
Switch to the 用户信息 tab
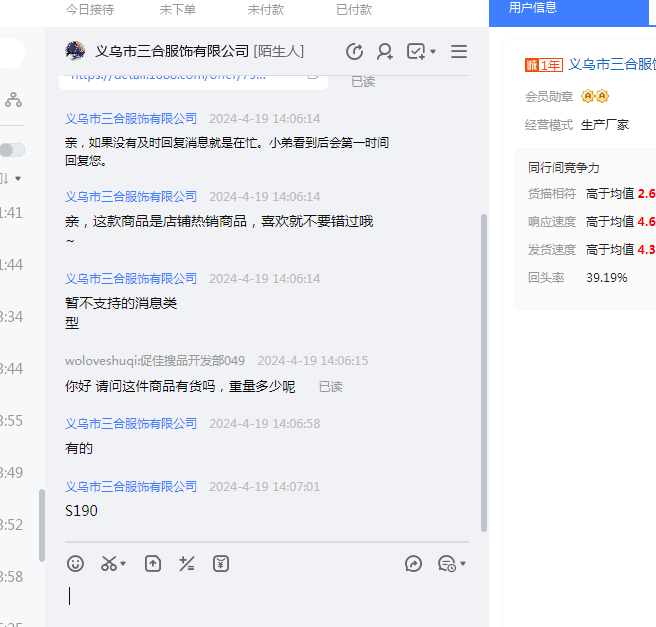533,8
